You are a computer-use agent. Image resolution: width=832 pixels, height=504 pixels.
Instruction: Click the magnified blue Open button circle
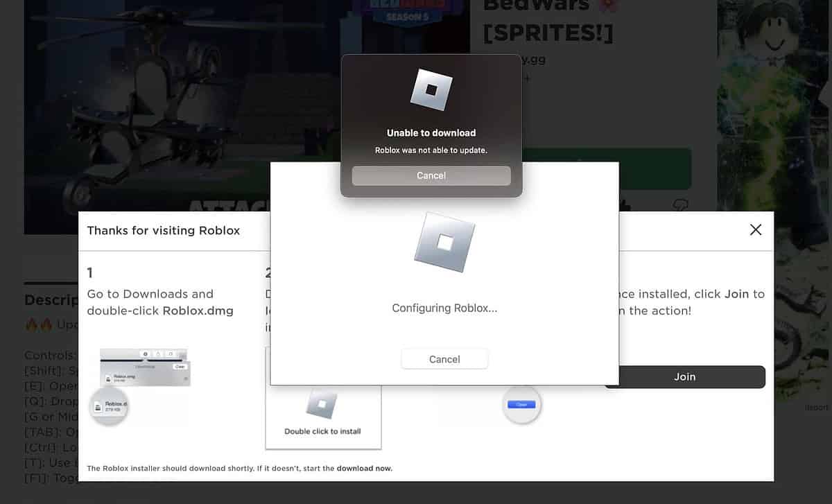click(521, 404)
